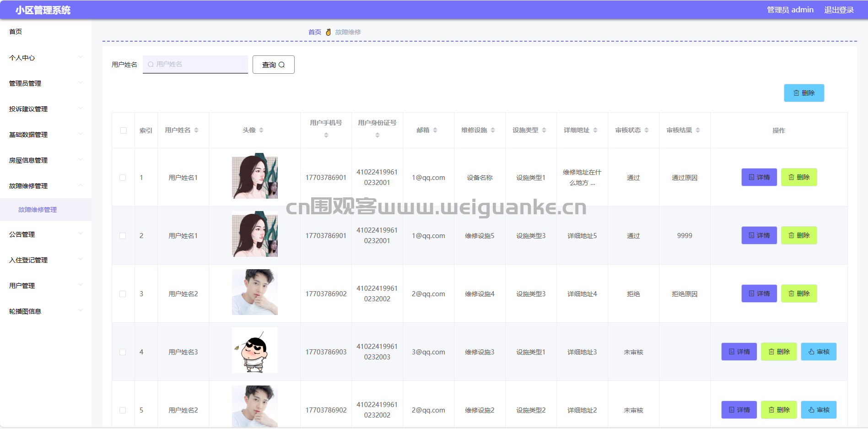Click the 故障维修 breadcrumb item
The width and height of the screenshot is (868, 429).
(x=348, y=32)
